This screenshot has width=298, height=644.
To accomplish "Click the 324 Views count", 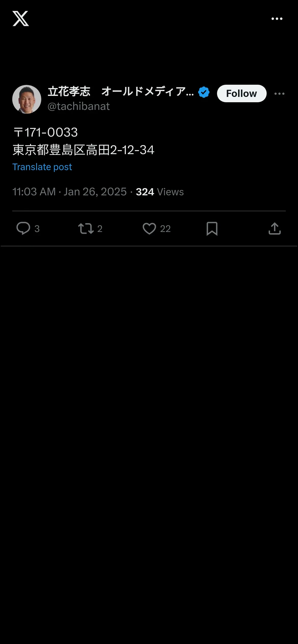I will (160, 192).
